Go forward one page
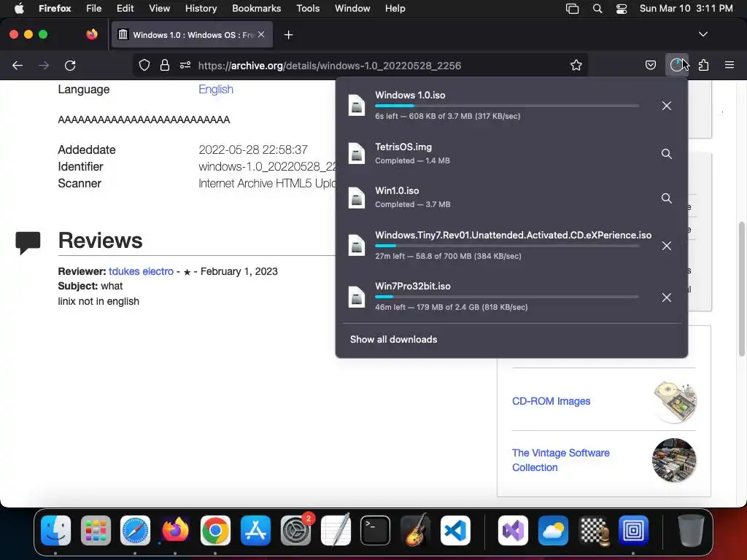This screenshot has height=560, width=747. pos(44,65)
